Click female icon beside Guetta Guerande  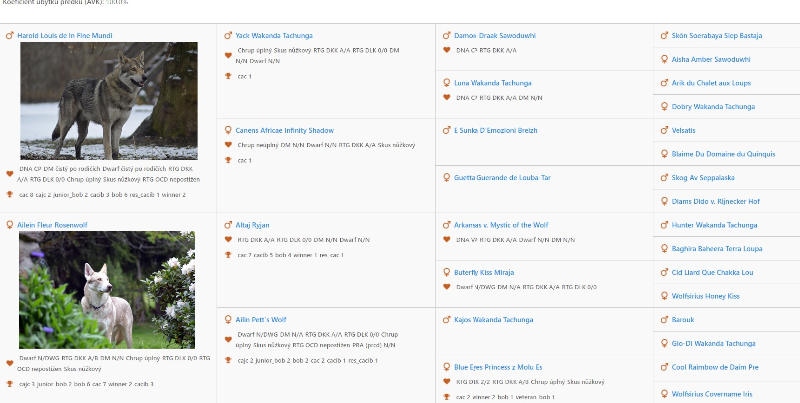(446, 178)
